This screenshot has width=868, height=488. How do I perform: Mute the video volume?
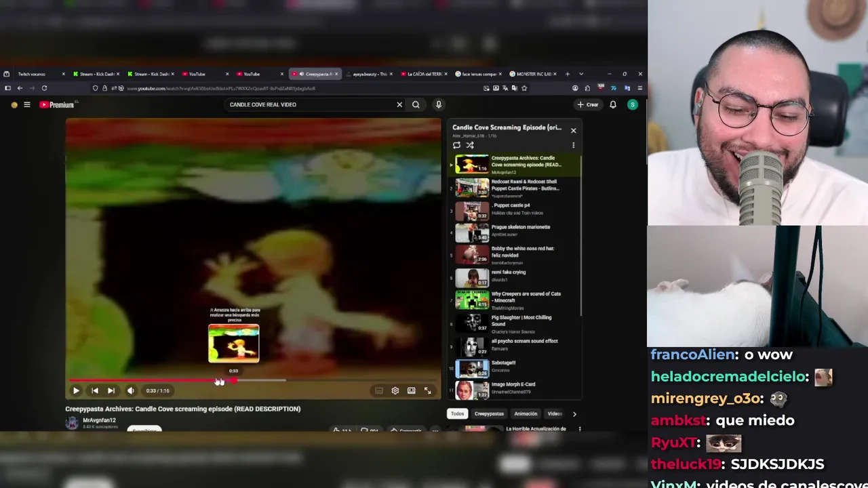click(x=131, y=390)
